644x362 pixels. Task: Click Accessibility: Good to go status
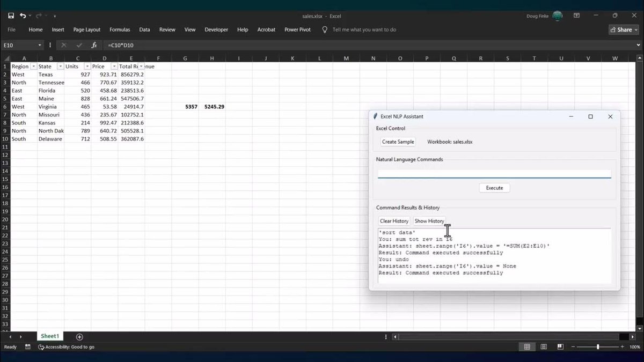tap(66, 347)
